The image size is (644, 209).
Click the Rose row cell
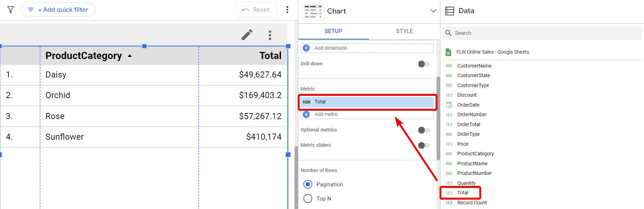coord(55,116)
